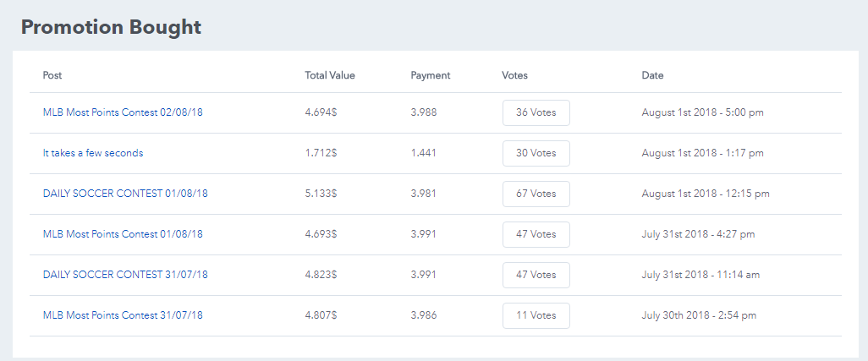Click the Votes column header
868x361 pixels.
(x=514, y=75)
